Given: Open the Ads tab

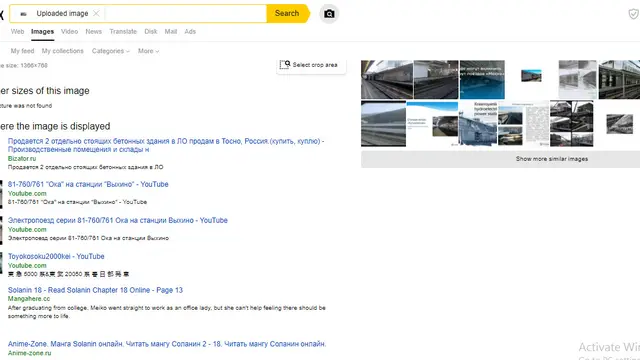Looking at the screenshot, I should point(190,31).
